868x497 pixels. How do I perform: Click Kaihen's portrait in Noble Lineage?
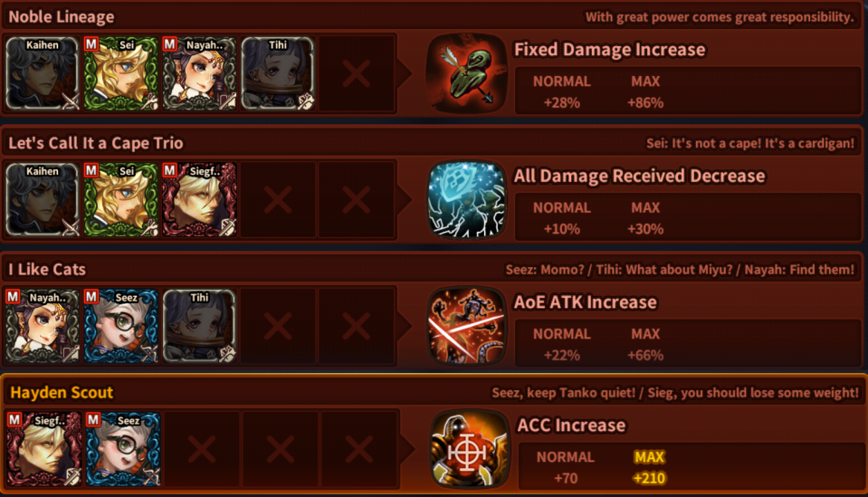[x=43, y=73]
